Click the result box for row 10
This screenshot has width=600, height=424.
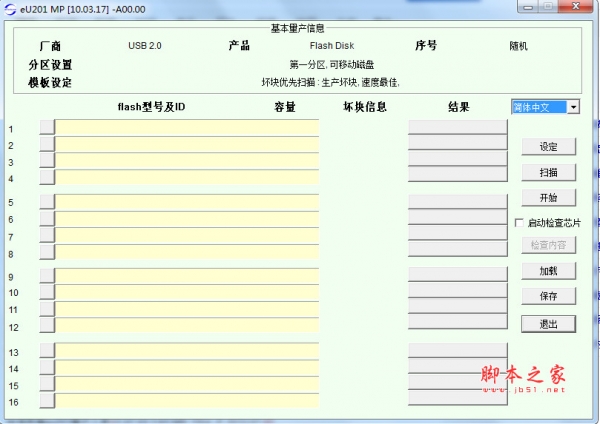click(458, 291)
